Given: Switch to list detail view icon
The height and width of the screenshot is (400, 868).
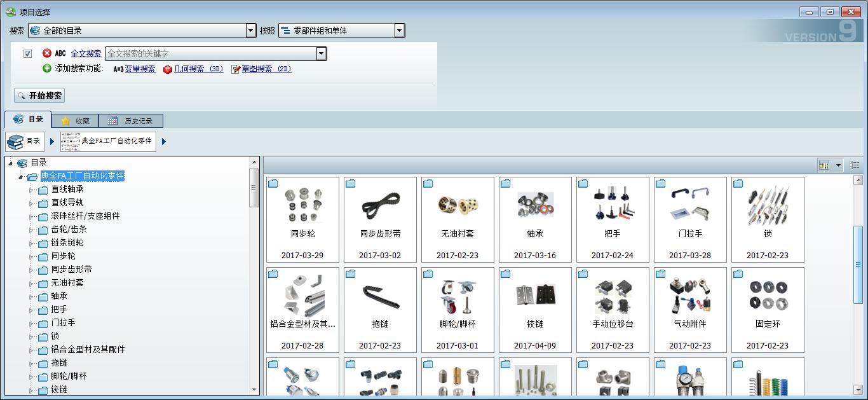Looking at the screenshot, I should click(x=855, y=165).
